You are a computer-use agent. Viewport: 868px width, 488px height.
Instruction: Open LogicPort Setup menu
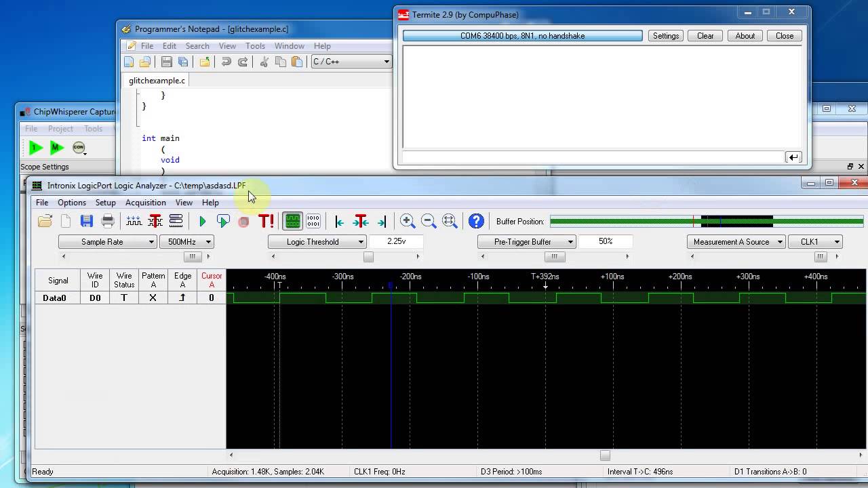[106, 203]
